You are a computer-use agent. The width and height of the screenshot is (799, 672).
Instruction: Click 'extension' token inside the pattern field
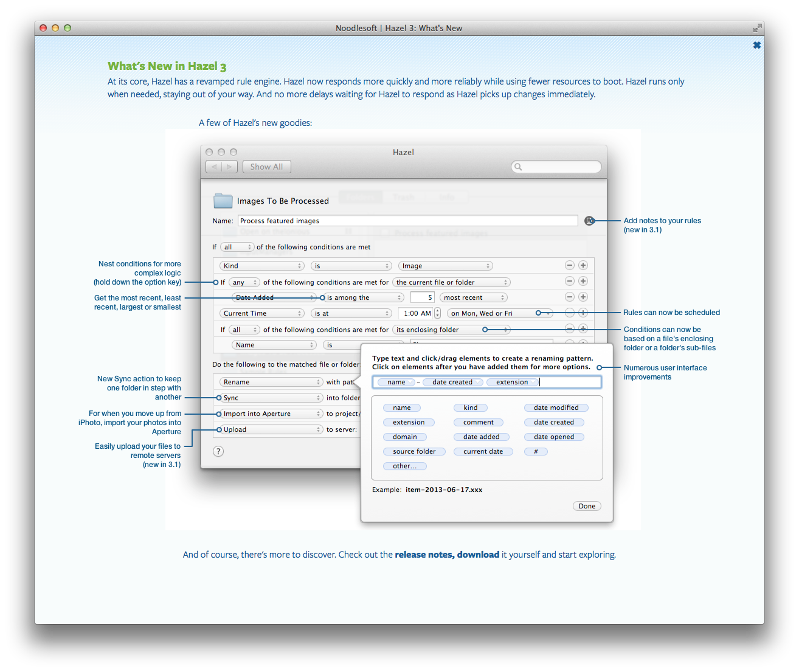pyautogui.click(x=513, y=382)
